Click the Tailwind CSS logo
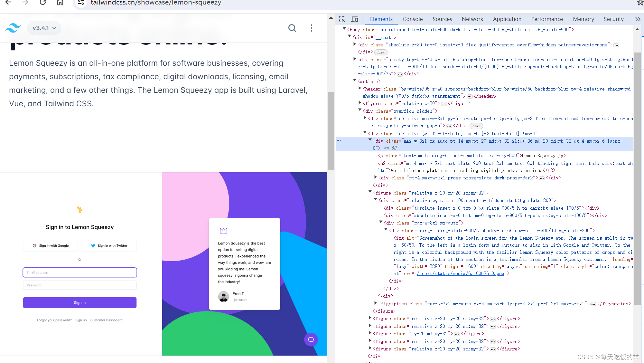 [x=13, y=28]
